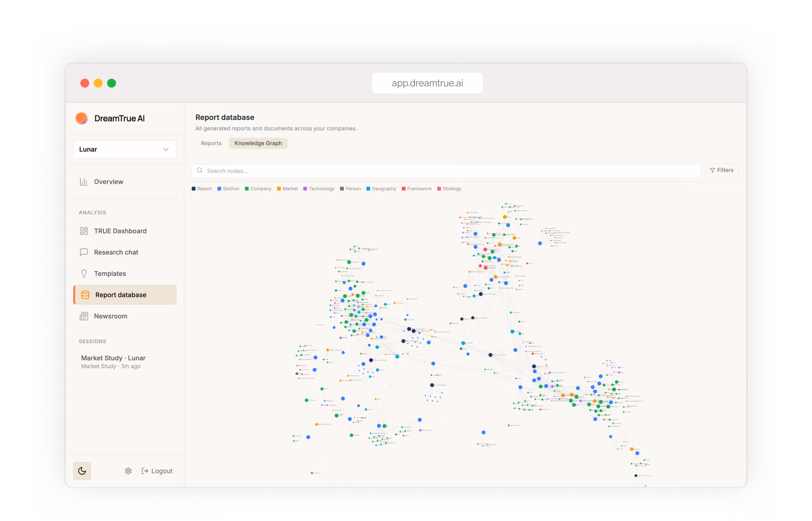Viewport: 812px width, 521px height.
Task: Click the red Framework legend swatch
Action: (404, 189)
